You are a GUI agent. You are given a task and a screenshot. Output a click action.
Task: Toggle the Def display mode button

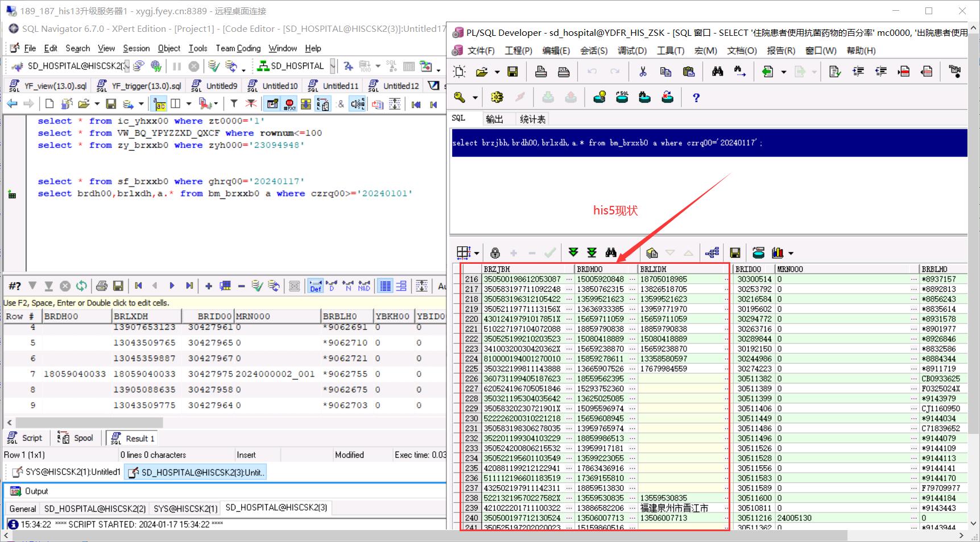[316, 286]
